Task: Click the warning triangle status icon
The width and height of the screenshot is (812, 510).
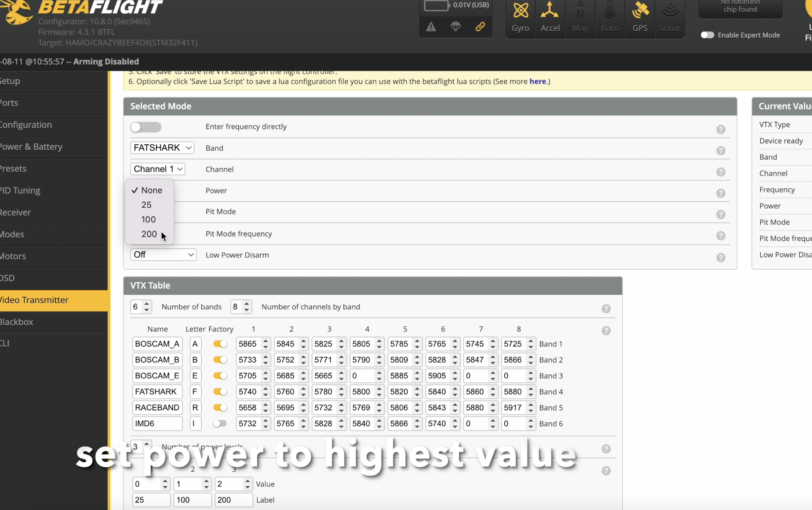Action: [x=431, y=27]
